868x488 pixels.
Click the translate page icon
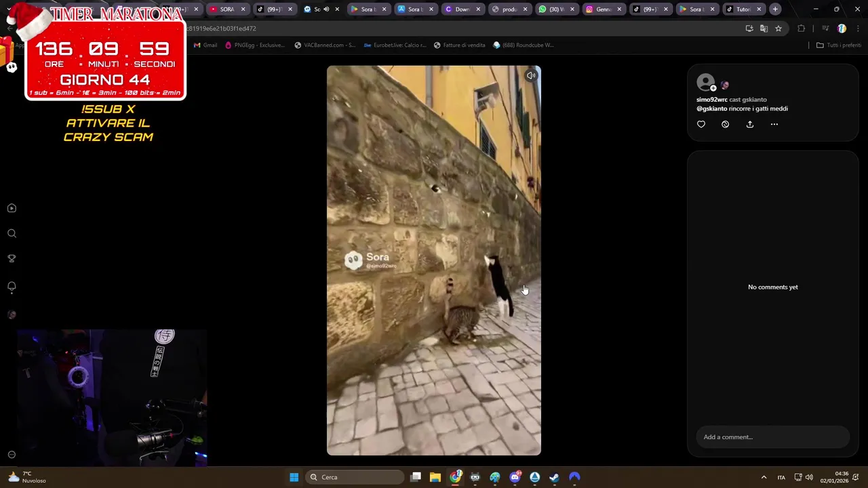(764, 28)
